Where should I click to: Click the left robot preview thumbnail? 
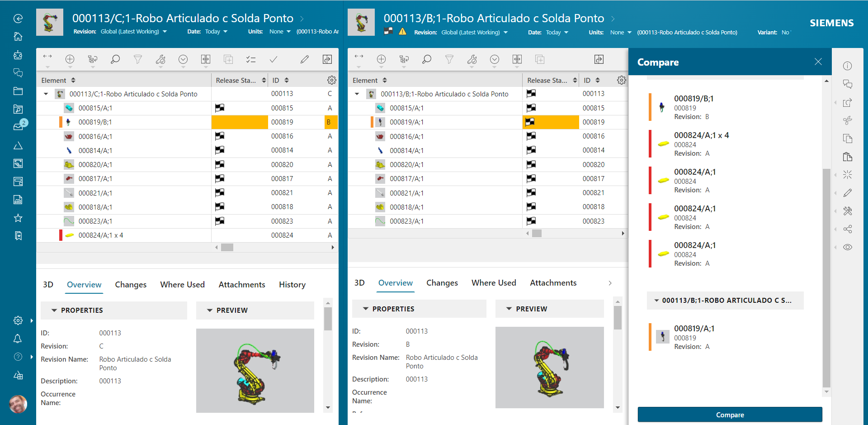(255, 370)
